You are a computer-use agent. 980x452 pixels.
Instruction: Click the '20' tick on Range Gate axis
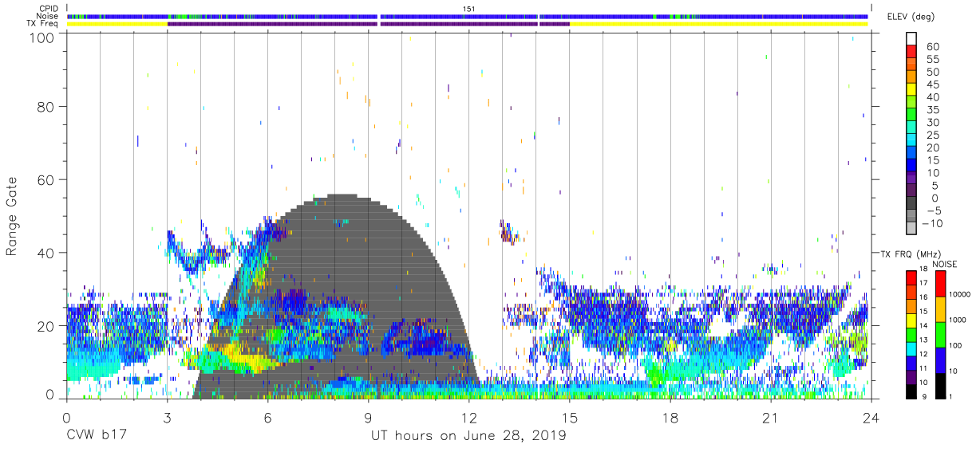click(46, 326)
